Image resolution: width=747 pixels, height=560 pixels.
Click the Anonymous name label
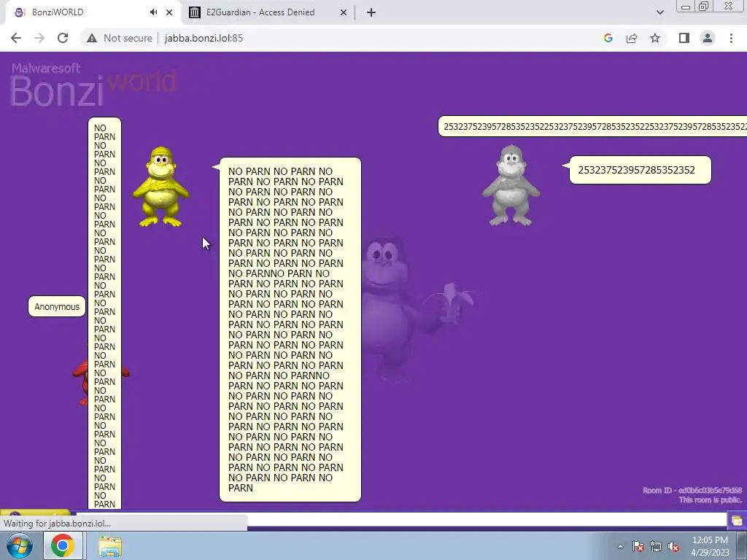(57, 307)
